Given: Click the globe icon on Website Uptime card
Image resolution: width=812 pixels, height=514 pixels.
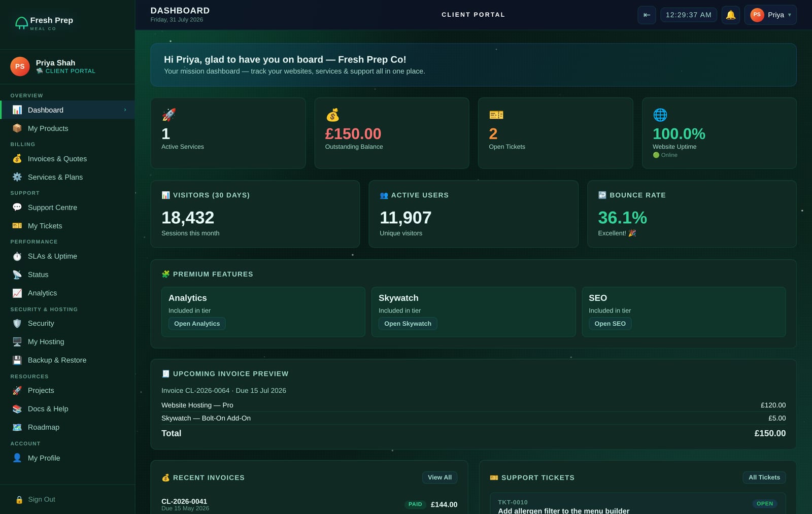Looking at the screenshot, I should tap(660, 115).
